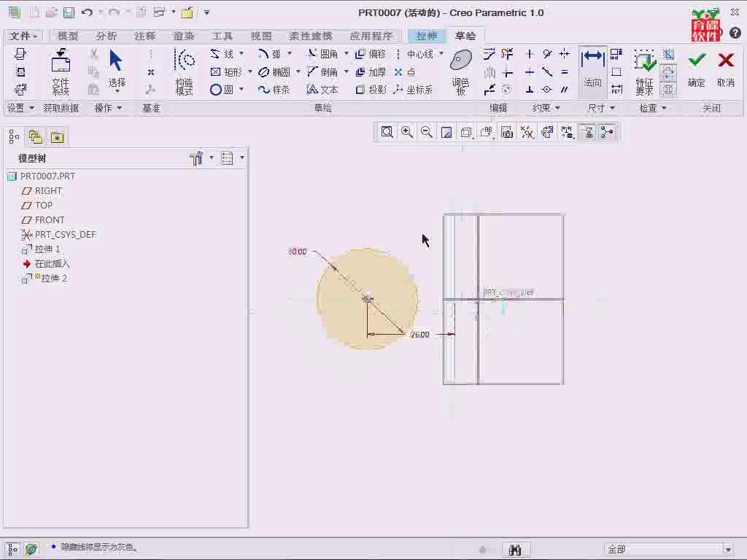Click the Offset (偏移) tool
The image size is (747, 560).
[371, 54]
